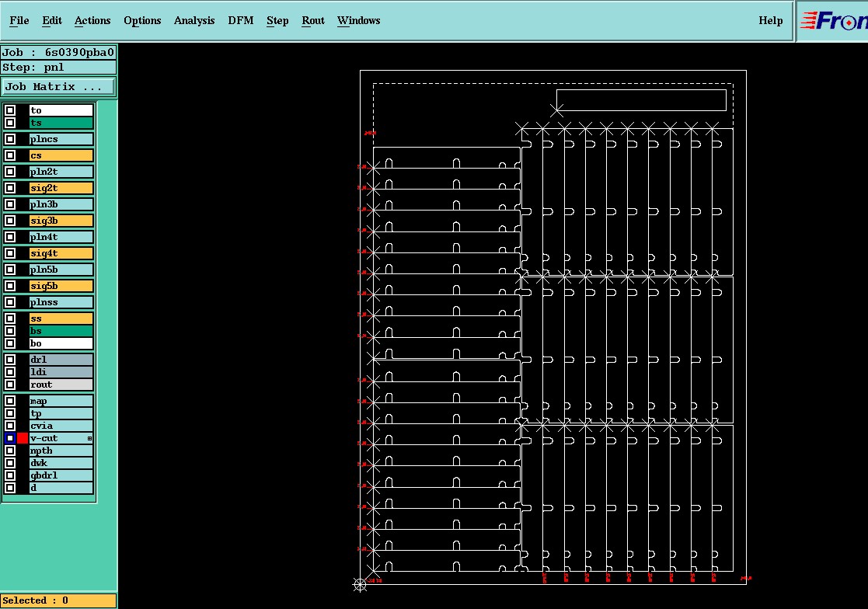868x609 pixels.
Task: Select the 'drl' layer name
Action: point(61,360)
